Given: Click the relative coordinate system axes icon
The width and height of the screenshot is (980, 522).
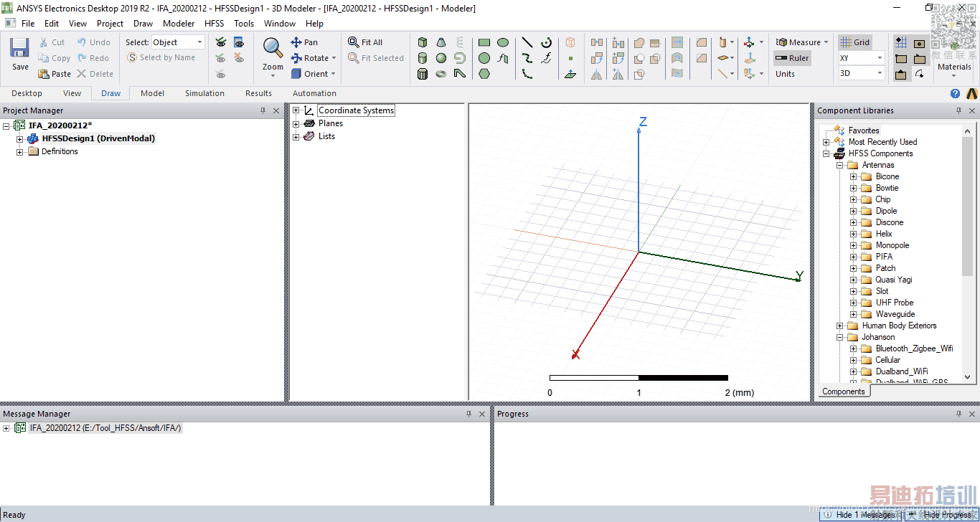Looking at the screenshot, I should click(749, 42).
